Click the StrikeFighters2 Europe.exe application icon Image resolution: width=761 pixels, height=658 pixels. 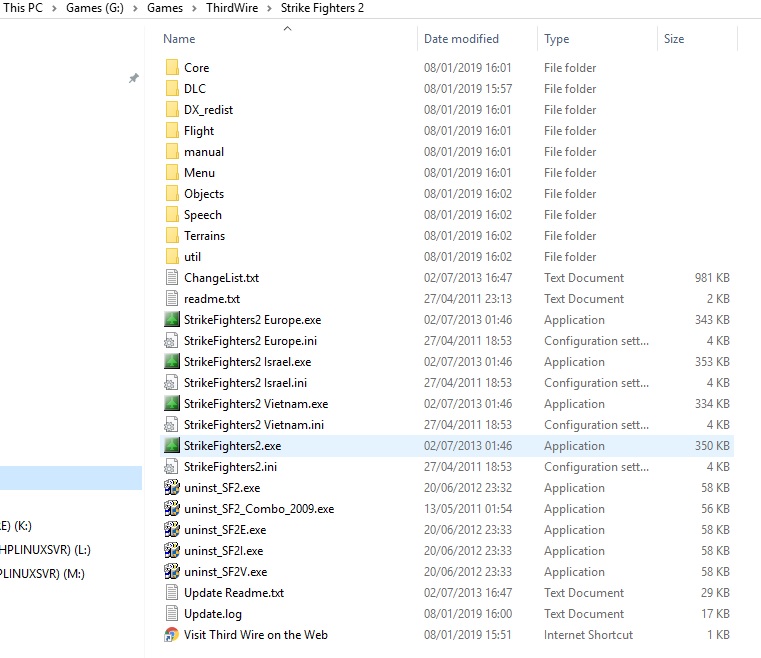pyautogui.click(x=172, y=320)
